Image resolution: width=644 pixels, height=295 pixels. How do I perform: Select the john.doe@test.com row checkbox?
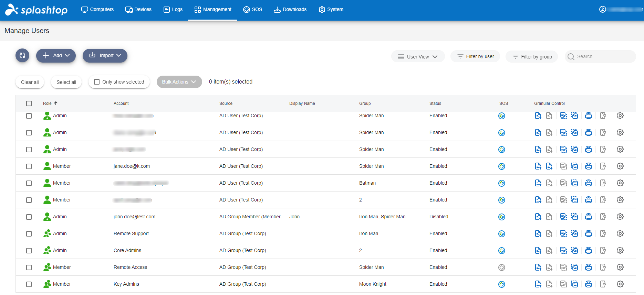click(29, 217)
